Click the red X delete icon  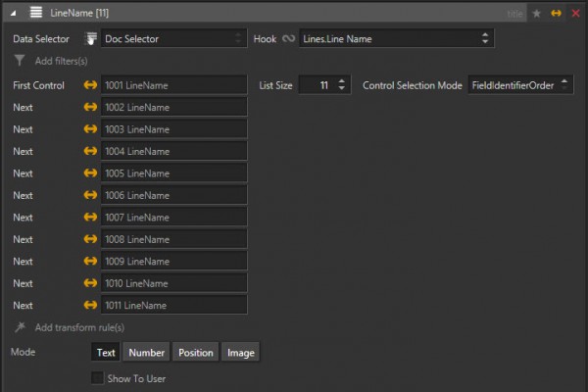coord(575,14)
